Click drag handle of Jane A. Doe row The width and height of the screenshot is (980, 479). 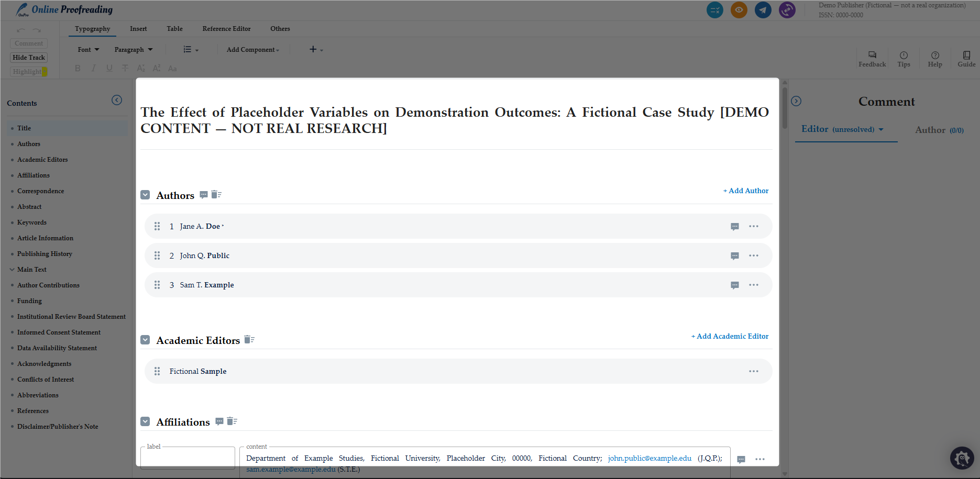tap(157, 226)
